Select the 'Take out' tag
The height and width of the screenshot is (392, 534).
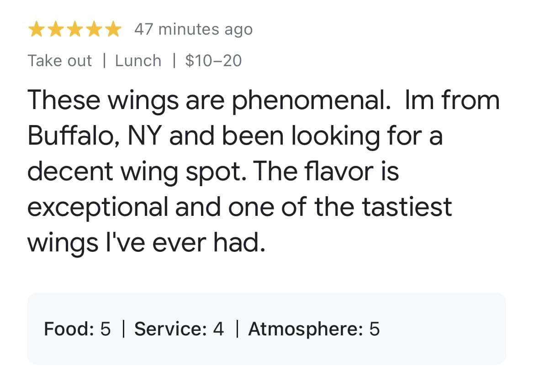pos(59,61)
